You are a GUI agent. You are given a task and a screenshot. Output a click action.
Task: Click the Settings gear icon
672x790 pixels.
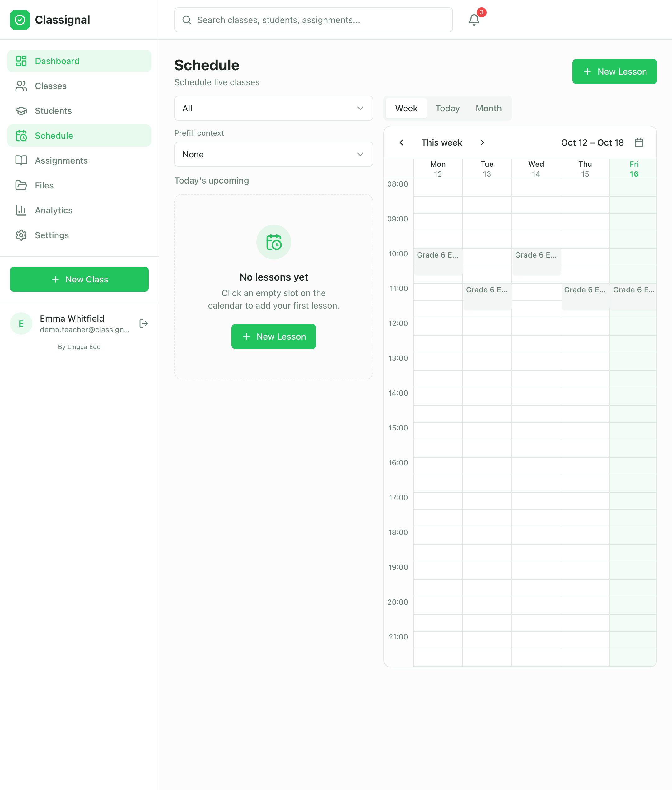(21, 235)
